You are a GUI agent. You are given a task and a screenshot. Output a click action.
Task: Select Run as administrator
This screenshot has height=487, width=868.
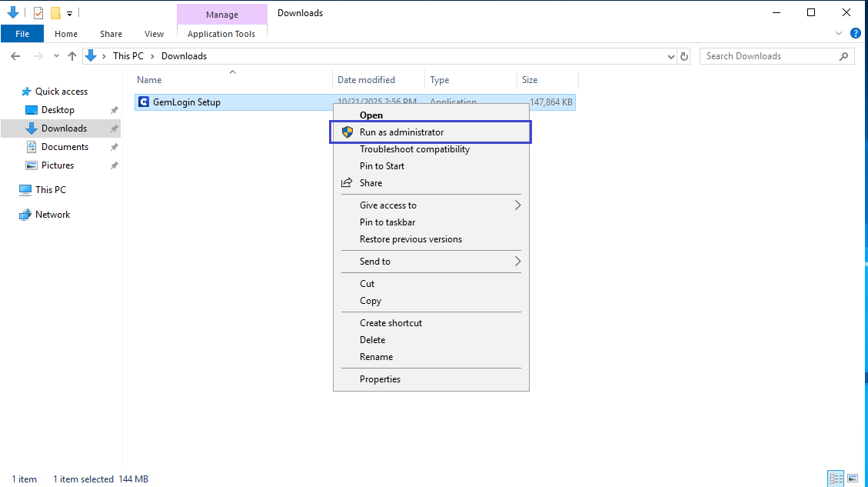[x=401, y=132]
